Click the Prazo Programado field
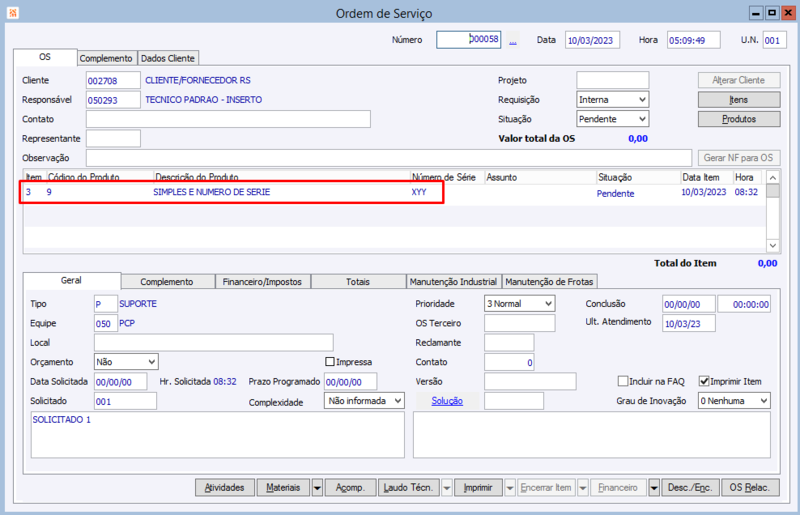The image size is (800, 515). pyautogui.click(x=351, y=382)
